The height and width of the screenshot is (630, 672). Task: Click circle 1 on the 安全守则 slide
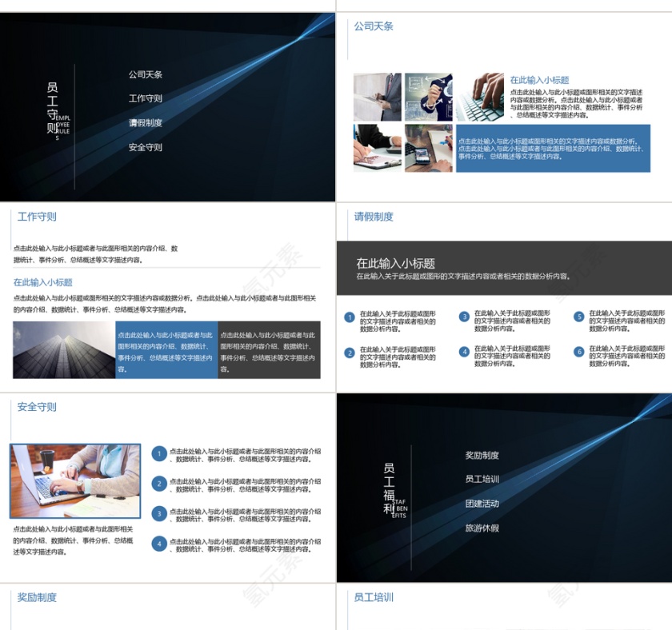coord(160,454)
